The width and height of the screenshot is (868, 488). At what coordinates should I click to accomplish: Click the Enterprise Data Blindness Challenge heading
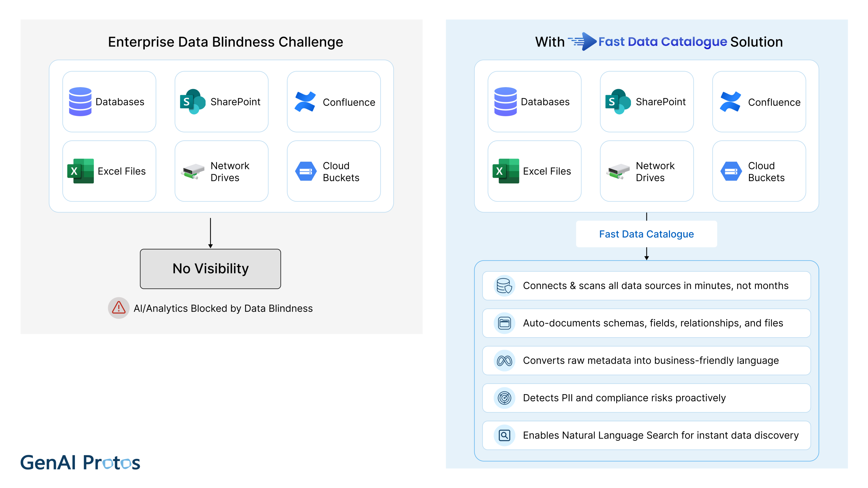[x=225, y=42]
